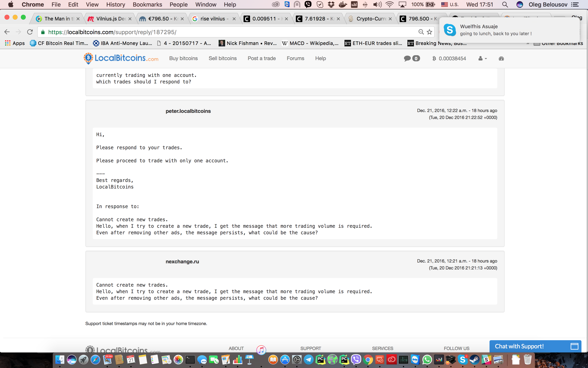
Task: Open Spotlight search in menu bar
Action: pos(505,4)
